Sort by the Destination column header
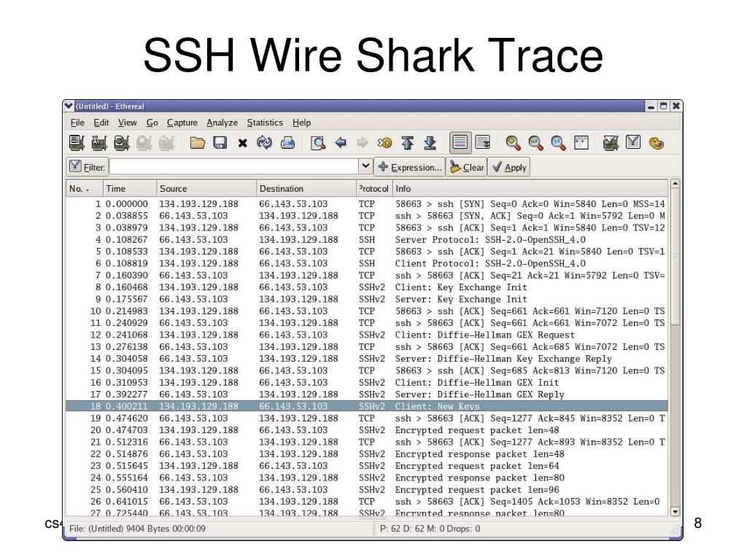 (306, 189)
